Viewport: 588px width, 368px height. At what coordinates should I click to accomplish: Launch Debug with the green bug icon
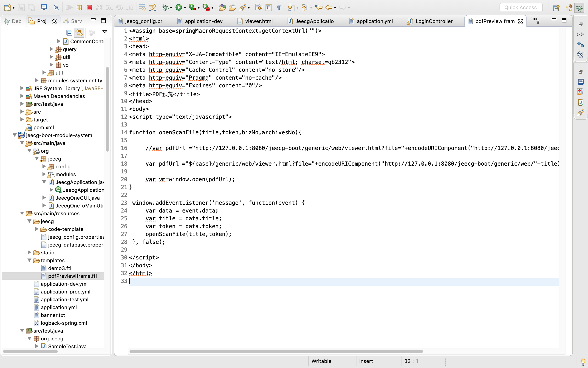165,8
